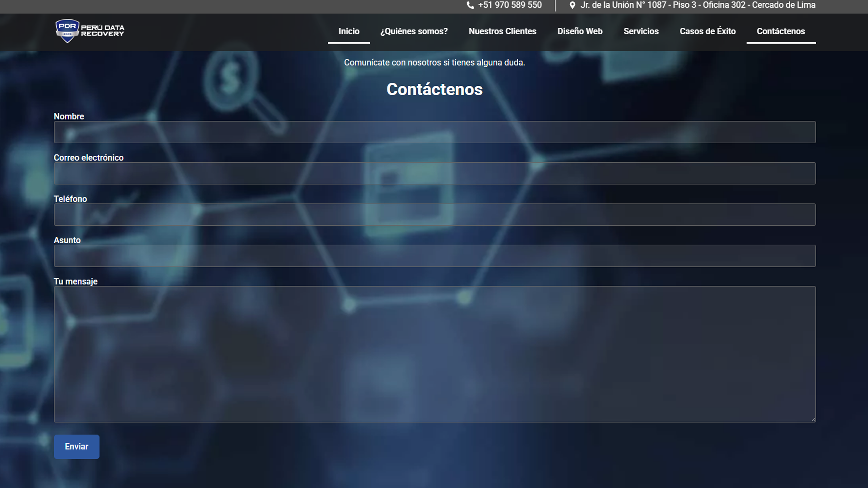
Task: Click into the Correo electrónico field
Action: [x=434, y=173]
